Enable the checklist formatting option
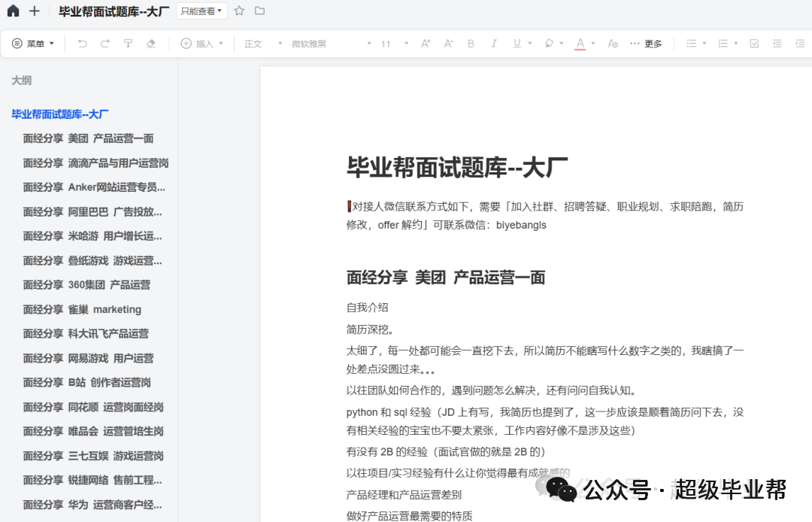This screenshot has width=812, height=522. point(754,43)
